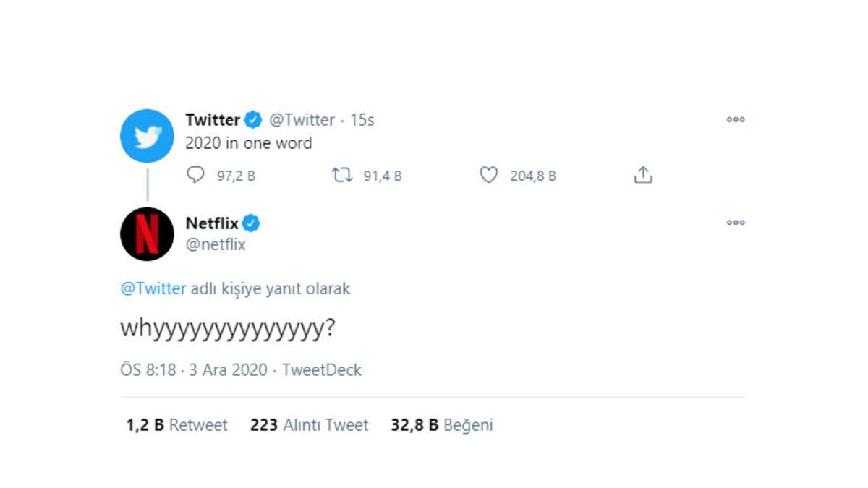Open the share icon on Twitter's tweet

pyautogui.click(x=642, y=174)
